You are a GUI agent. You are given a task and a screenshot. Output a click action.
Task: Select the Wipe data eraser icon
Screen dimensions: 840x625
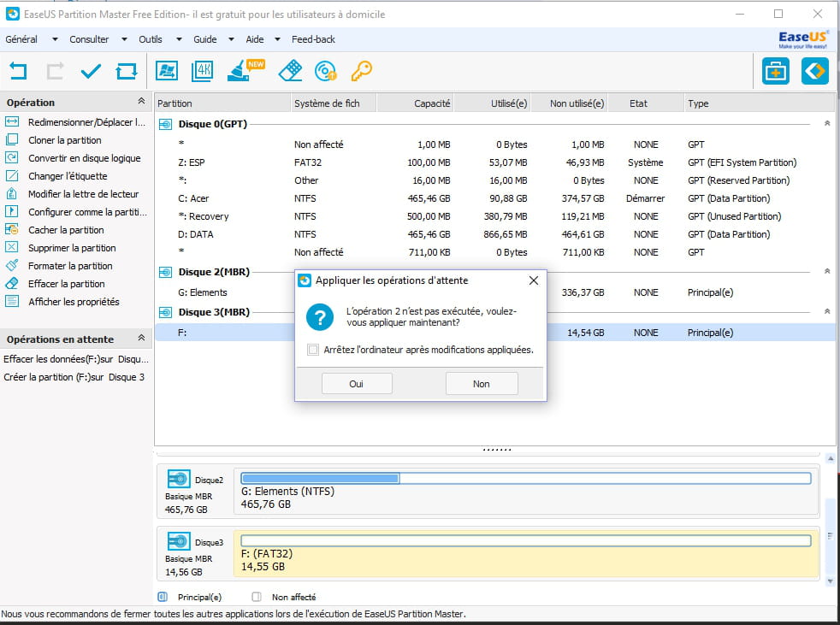[290, 71]
